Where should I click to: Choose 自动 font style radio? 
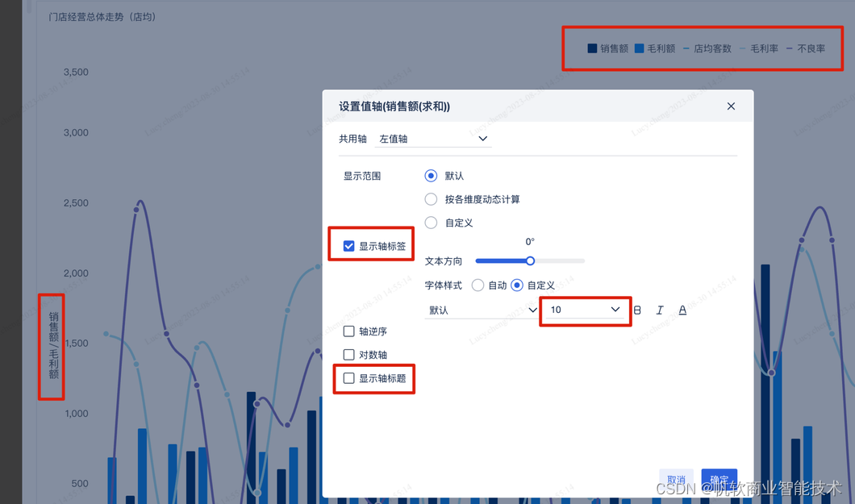[x=478, y=285]
